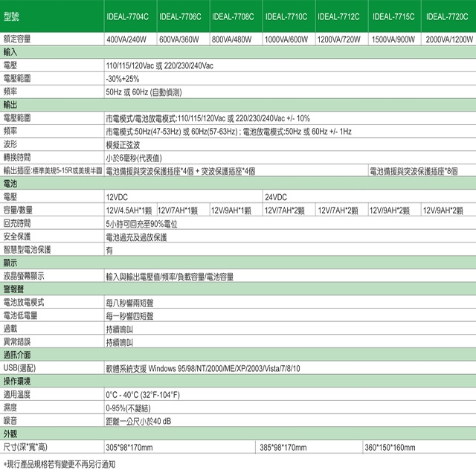Select the 型號 header cell

point(13,16)
